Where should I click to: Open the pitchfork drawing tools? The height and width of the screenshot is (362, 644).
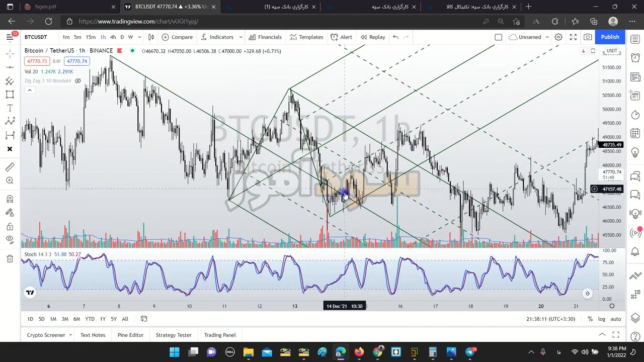[10, 81]
